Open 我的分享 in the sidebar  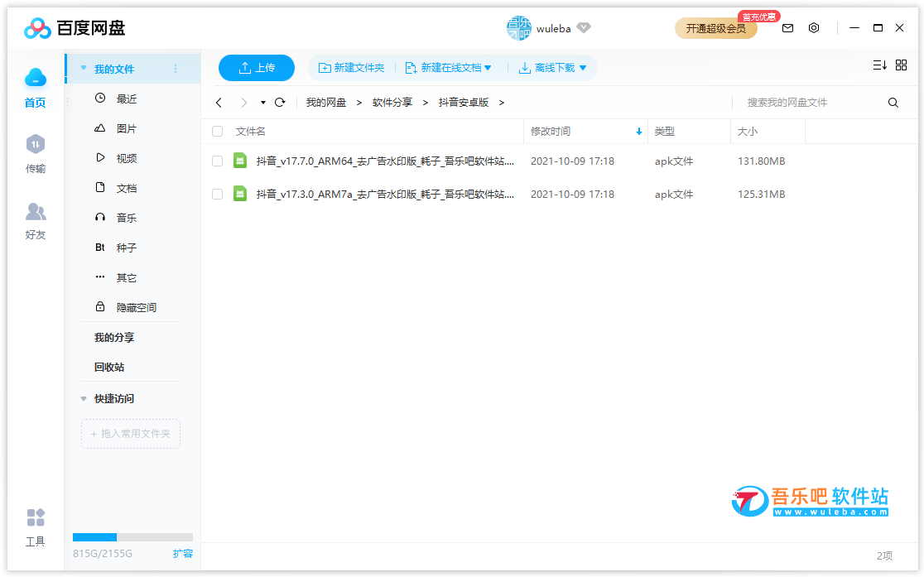click(x=114, y=337)
